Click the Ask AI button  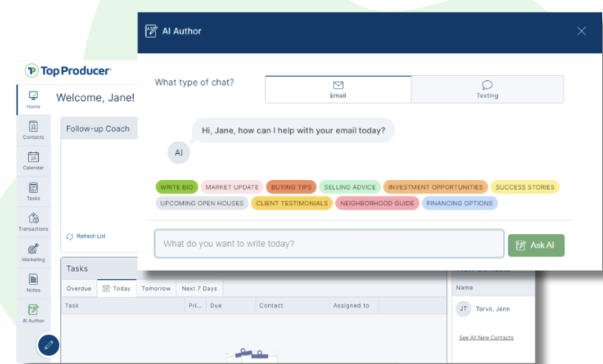point(536,245)
